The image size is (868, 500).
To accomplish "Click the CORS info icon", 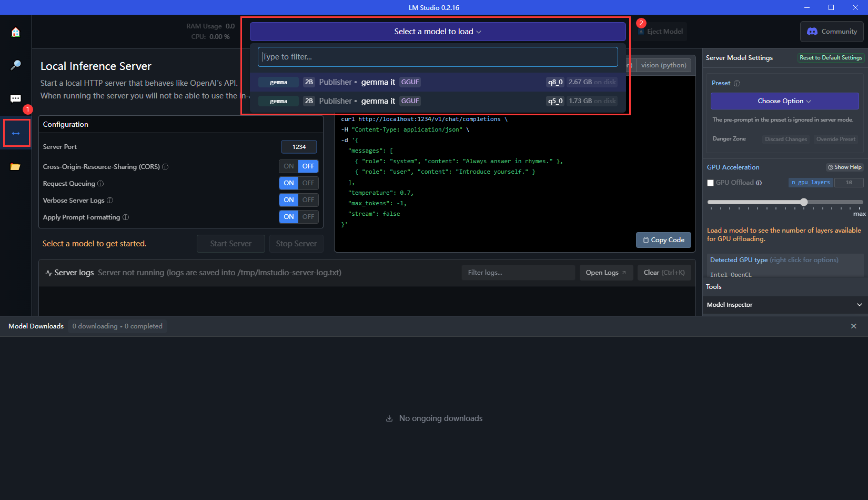I will click(165, 167).
